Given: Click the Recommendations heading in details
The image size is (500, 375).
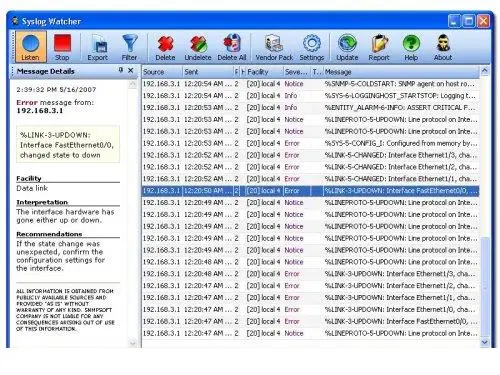Looking at the screenshot, I should tap(49, 234).
